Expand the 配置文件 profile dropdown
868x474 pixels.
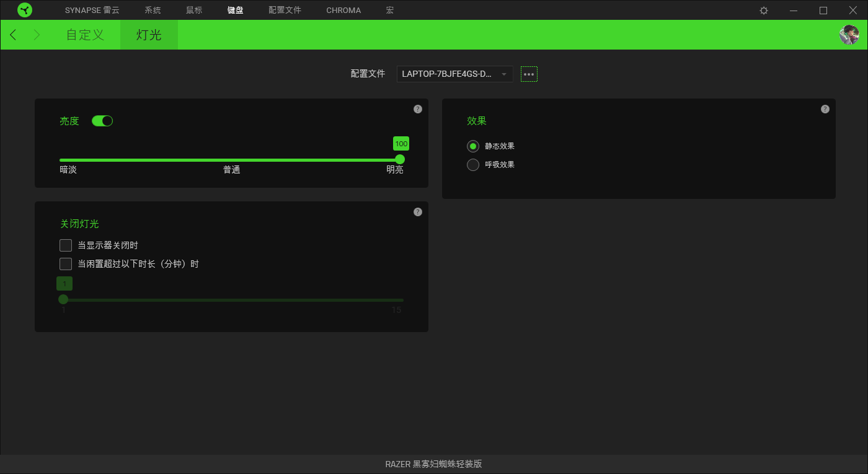pos(454,74)
